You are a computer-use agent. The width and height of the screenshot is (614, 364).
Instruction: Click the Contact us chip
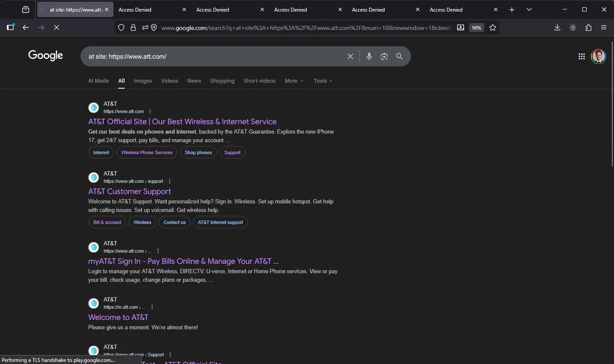174,222
